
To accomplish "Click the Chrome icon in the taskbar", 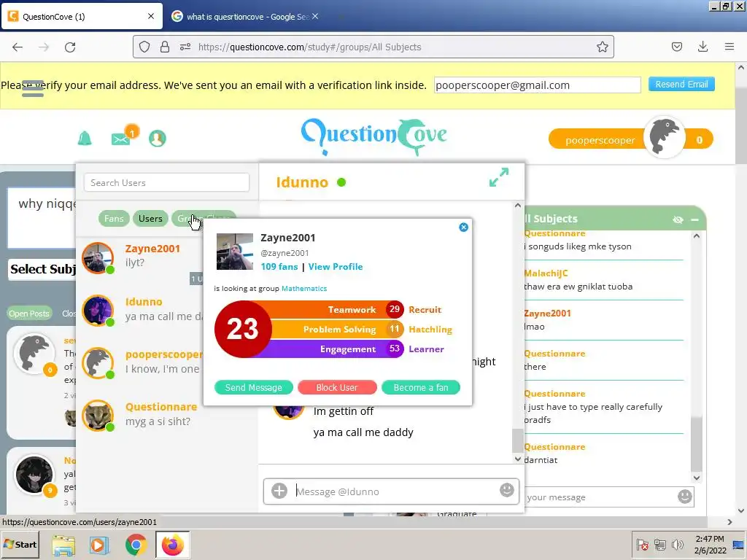I will click(136, 544).
